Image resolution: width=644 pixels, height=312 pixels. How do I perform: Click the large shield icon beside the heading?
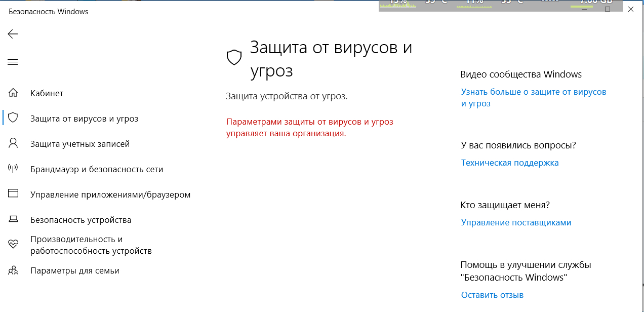tap(233, 58)
